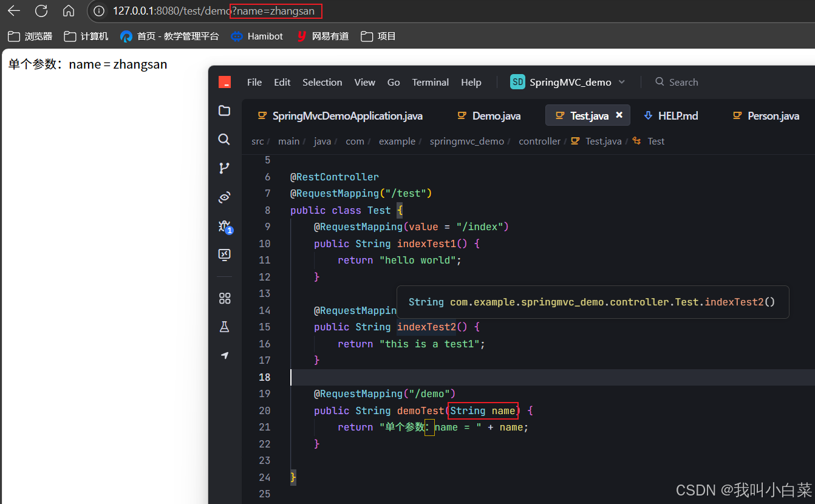This screenshot has width=815, height=504.
Task: Close the Test.java tab
Action: point(619,115)
